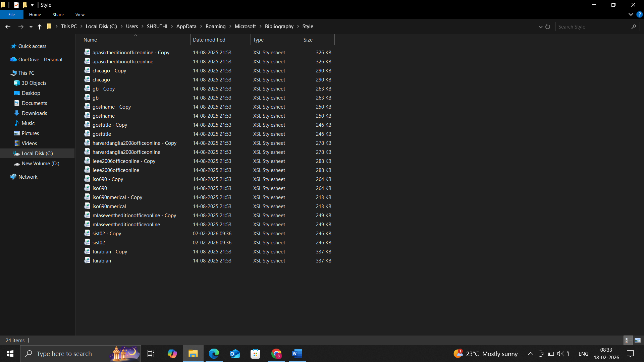Viewport: 644px width, 362px height.
Task: Select OneDrive - Personal in the sidebar
Action: point(40,59)
